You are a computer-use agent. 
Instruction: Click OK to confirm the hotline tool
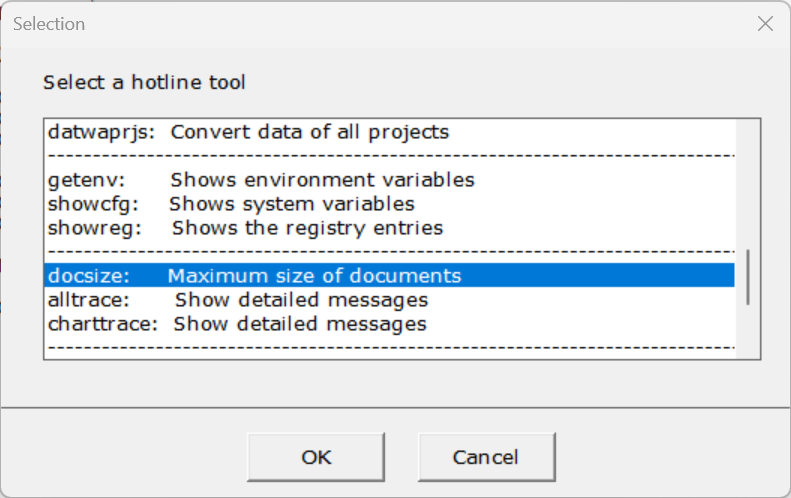(x=316, y=457)
